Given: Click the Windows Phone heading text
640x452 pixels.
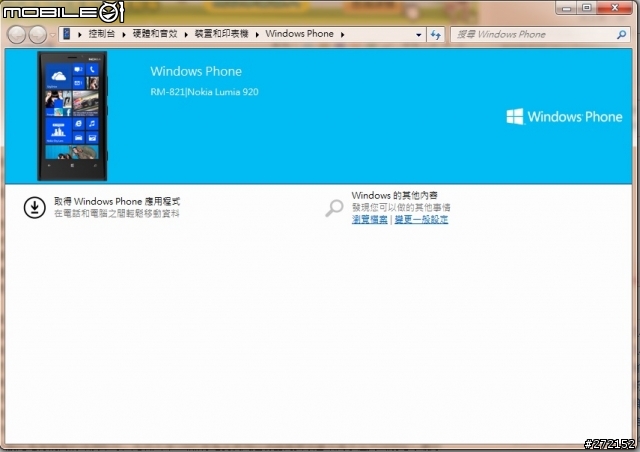Looking at the screenshot, I should tap(196, 71).
